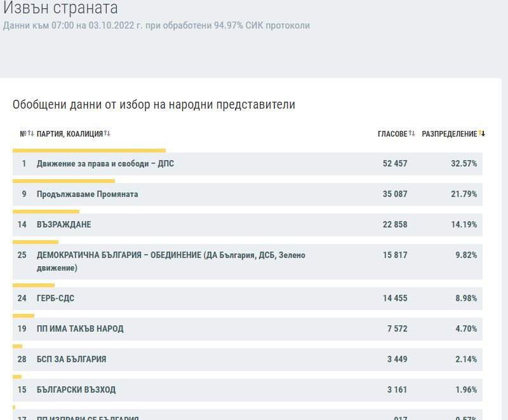Select БСП ЗА БЪЛГАРИЯ row
Image resolution: width=508 pixels, height=420 pixels.
pos(248,360)
